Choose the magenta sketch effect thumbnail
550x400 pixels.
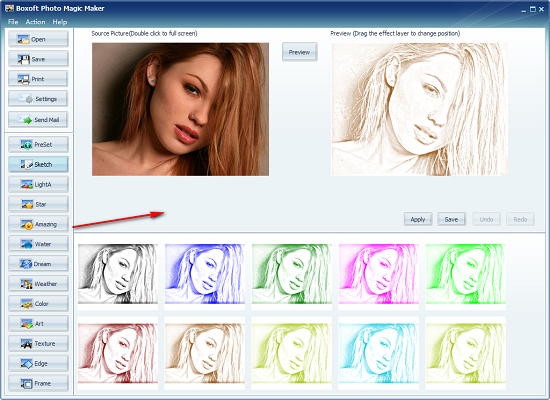[x=378, y=274]
